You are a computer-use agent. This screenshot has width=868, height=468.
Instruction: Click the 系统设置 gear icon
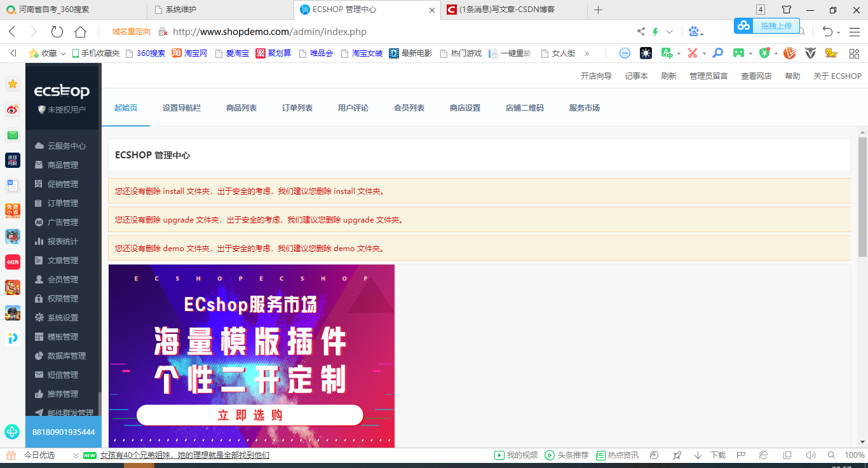pyautogui.click(x=39, y=317)
